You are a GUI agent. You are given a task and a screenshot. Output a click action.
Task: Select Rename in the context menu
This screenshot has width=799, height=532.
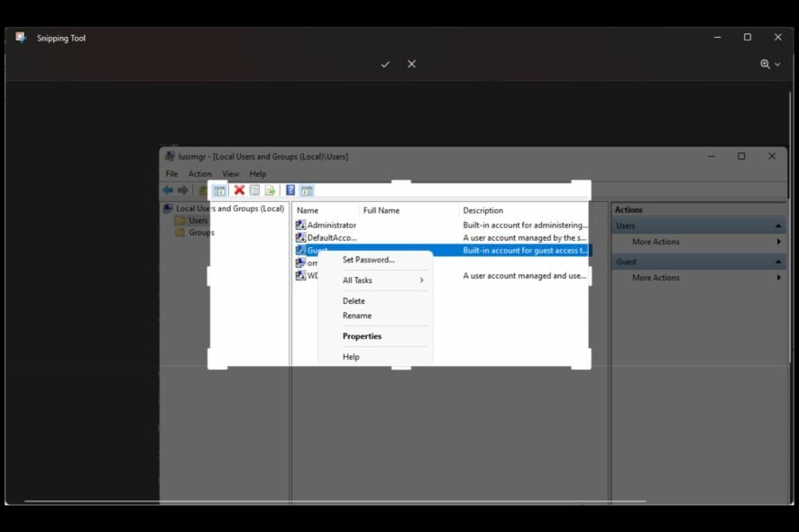pos(358,317)
